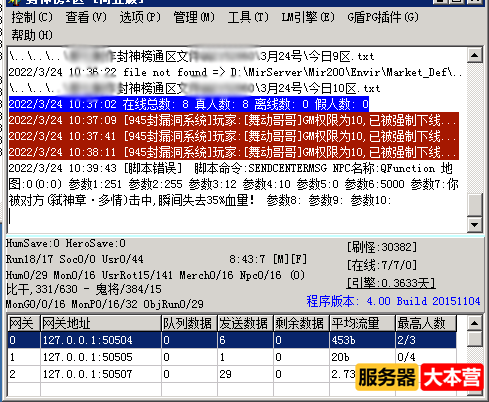Click the Hum0/29 Mon0/16 status line

pos(155,275)
